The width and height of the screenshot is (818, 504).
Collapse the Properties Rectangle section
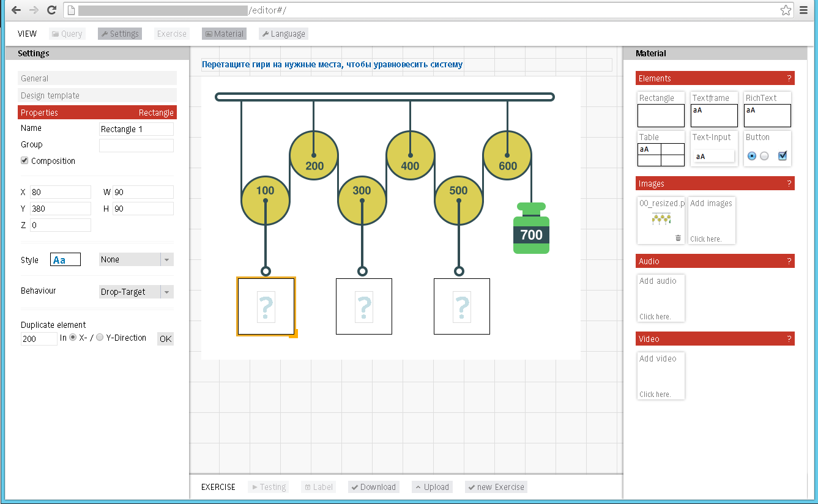pyautogui.click(x=97, y=113)
